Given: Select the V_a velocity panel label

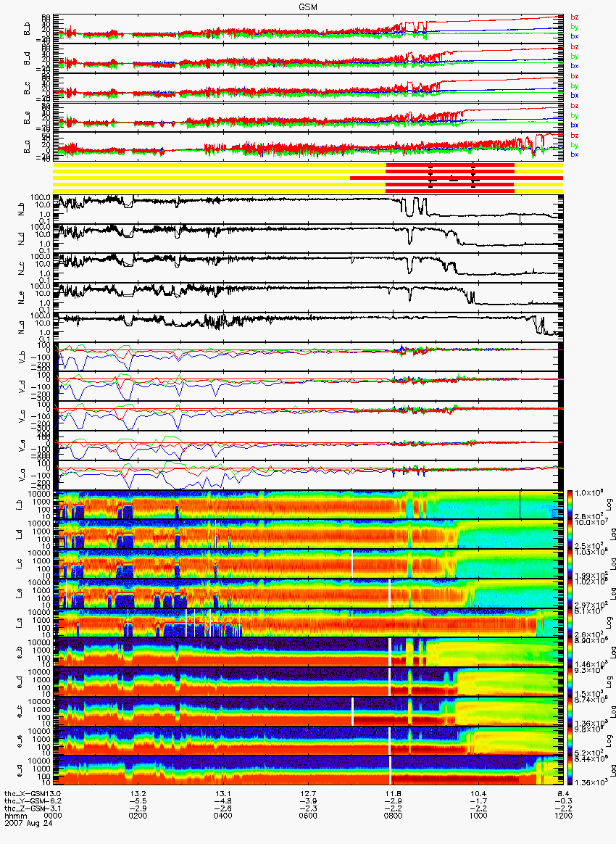Looking at the screenshot, I should pos(22,473).
